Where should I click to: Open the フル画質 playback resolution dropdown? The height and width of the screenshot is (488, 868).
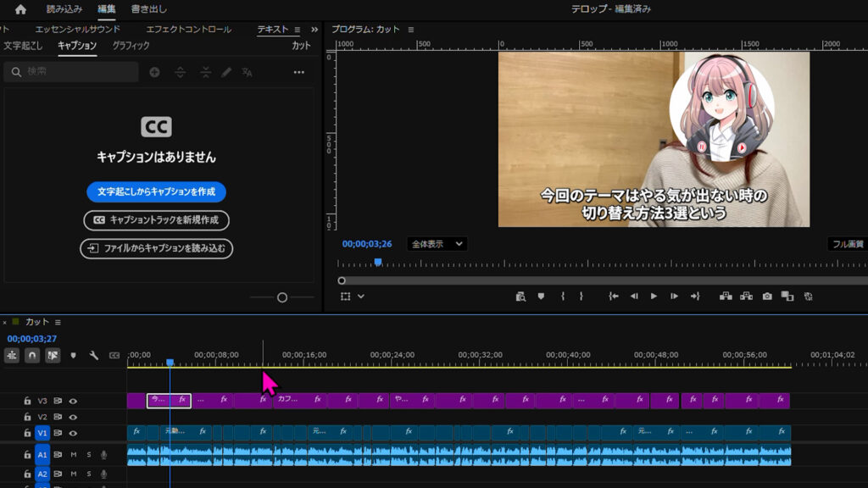point(847,244)
